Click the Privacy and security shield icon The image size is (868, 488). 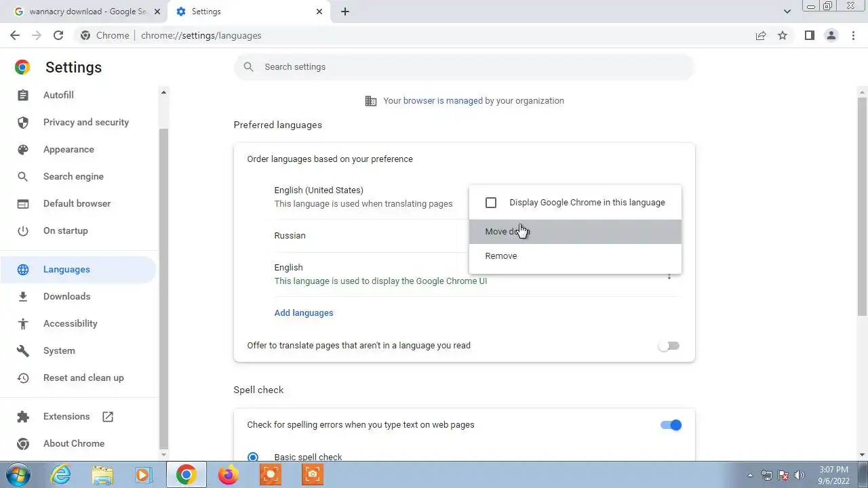(x=23, y=123)
